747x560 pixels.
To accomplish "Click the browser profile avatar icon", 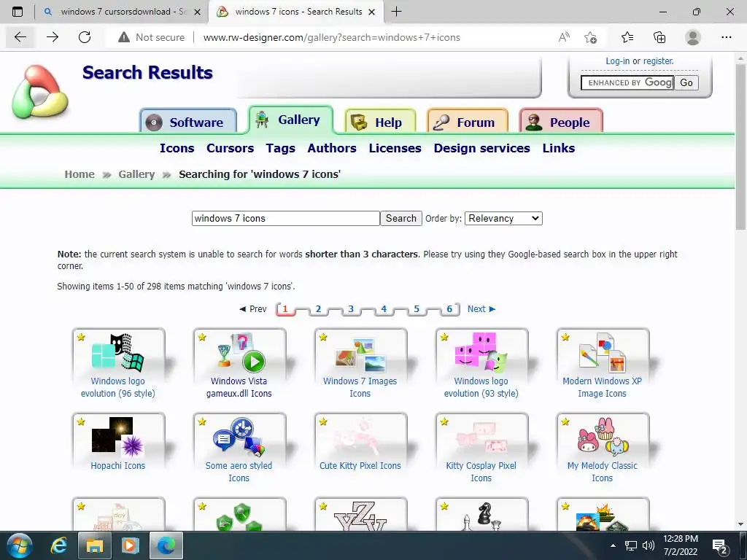I will click(x=693, y=37).
